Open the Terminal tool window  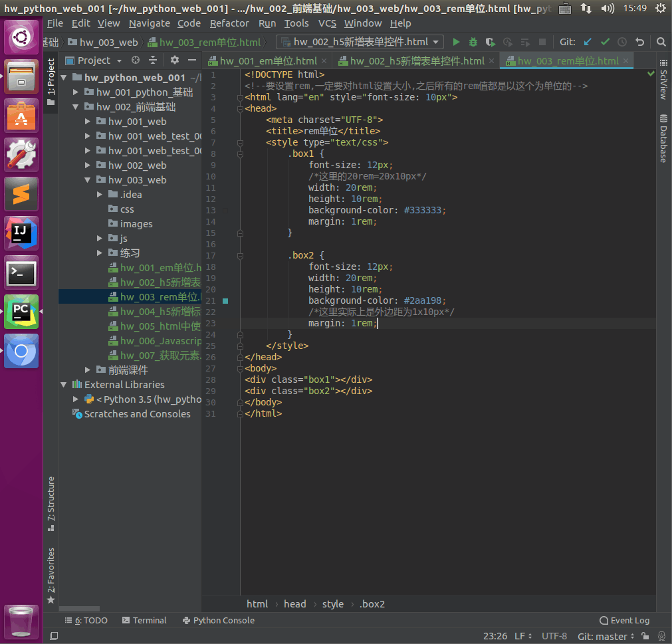point(144,620)
